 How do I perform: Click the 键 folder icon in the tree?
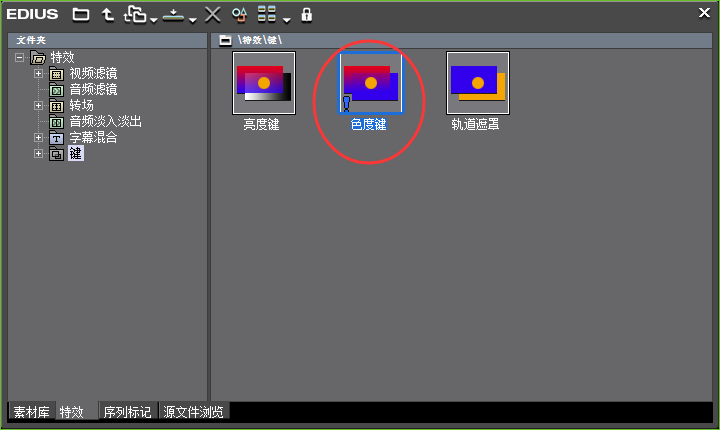[x=56, y=154]
